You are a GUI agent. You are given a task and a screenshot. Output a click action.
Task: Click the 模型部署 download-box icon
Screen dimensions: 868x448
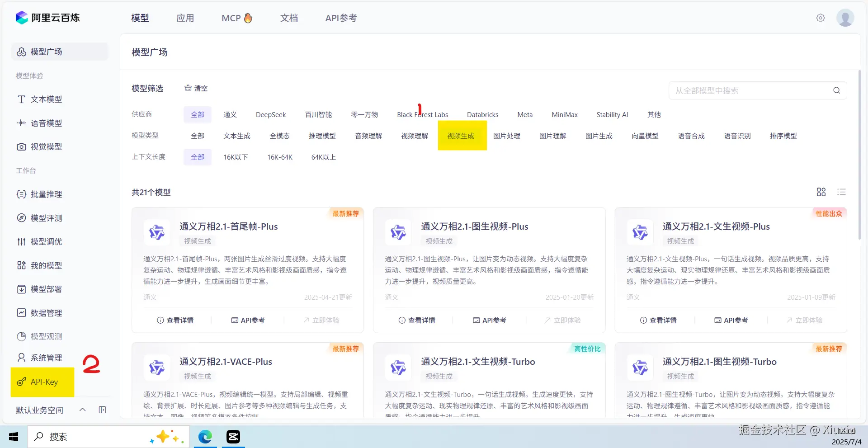point(21,289)
